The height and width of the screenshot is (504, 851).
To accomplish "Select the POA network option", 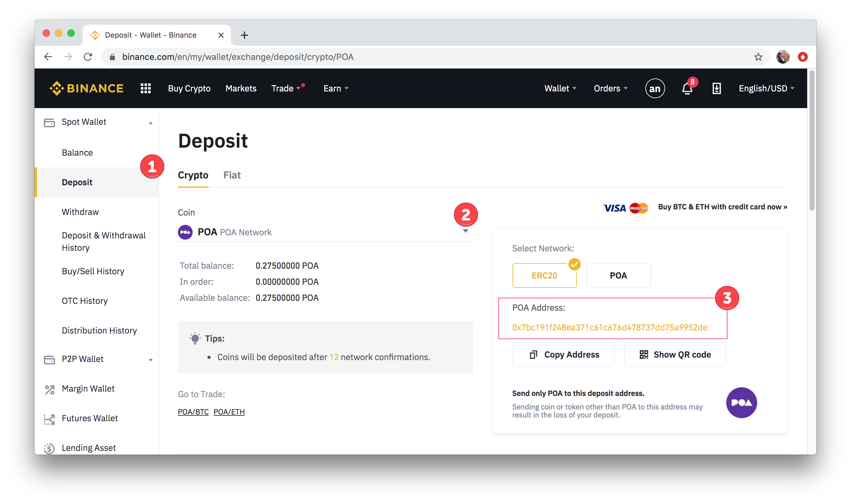I will pyautogui.click(x=618, y=275).
